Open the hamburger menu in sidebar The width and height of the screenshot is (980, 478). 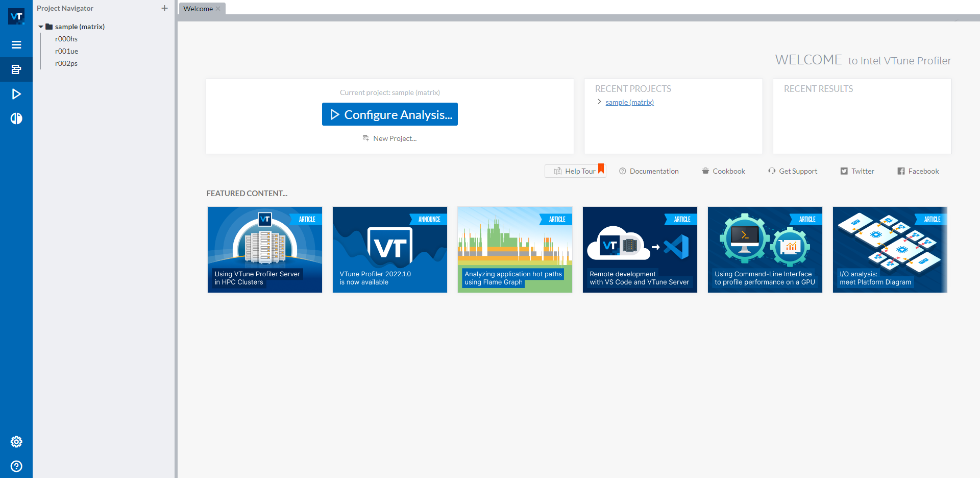(16, 45)
